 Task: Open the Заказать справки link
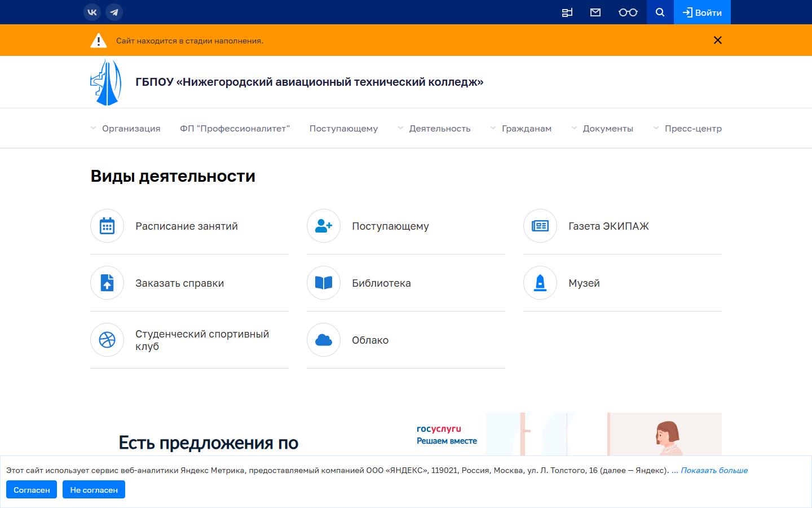(179, 283)
